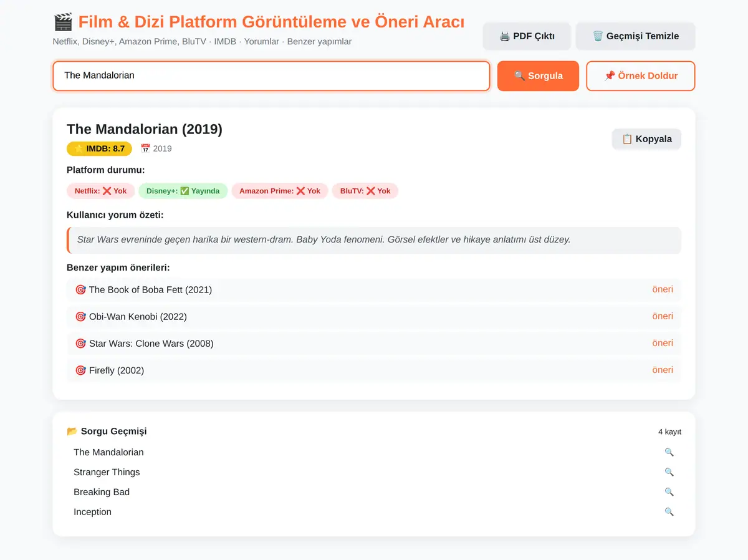748x560 pixels.
Task: Focus the search field containing The Mandalorian
Action: click(271, 76)
